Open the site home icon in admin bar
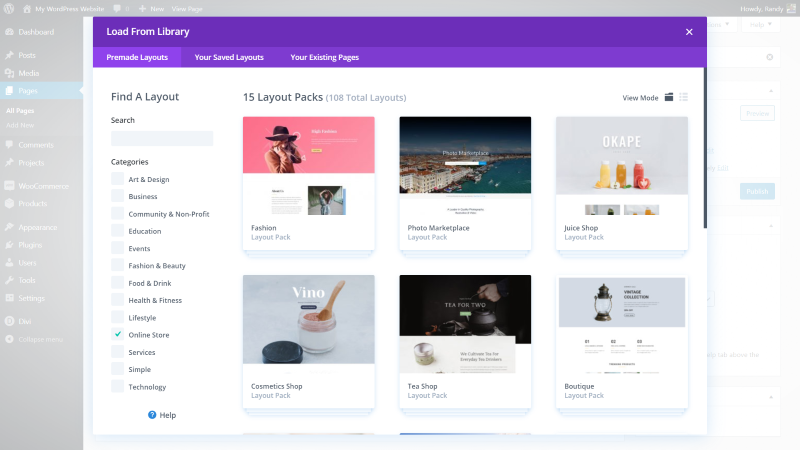Image resolution: width=800 pixels, height=450 pixels. (x=27, y=9)
